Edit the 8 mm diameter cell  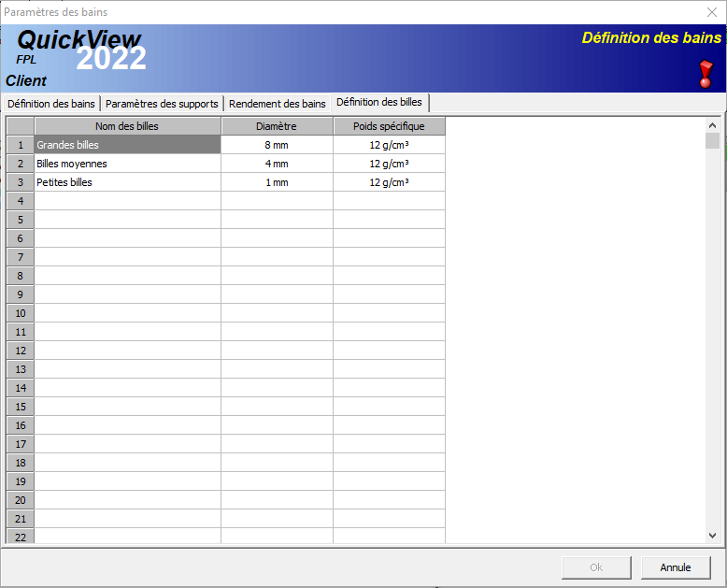coord(277,145)
